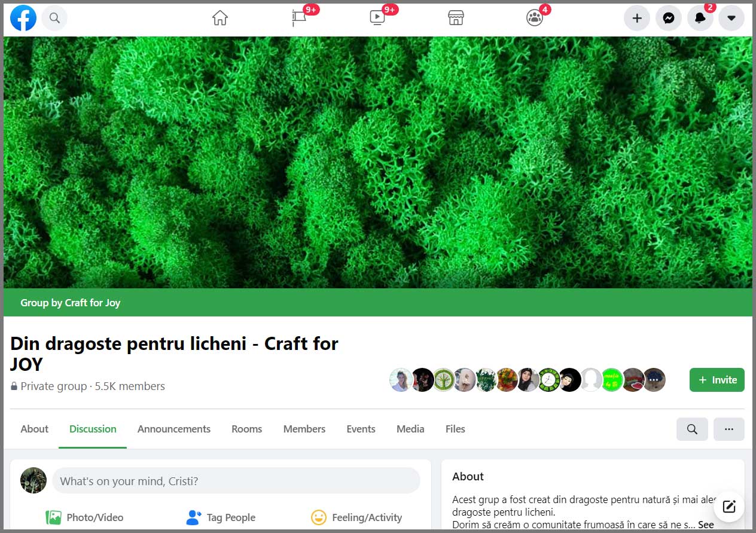Switch to the Announcements tab
The width and height of the screenshot is (756, 533).
(x=173, y=429)
